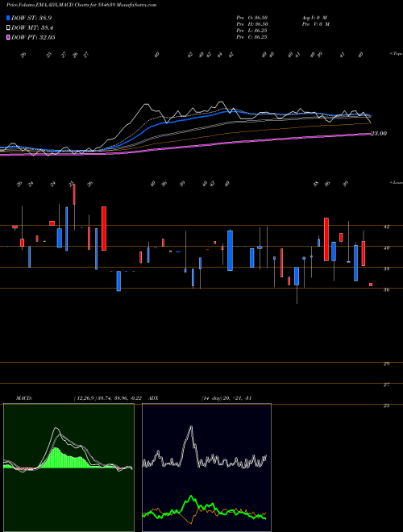403x532 pixels.
Task: Click the 'Pre O: 36.50' value
Action: 252,18
